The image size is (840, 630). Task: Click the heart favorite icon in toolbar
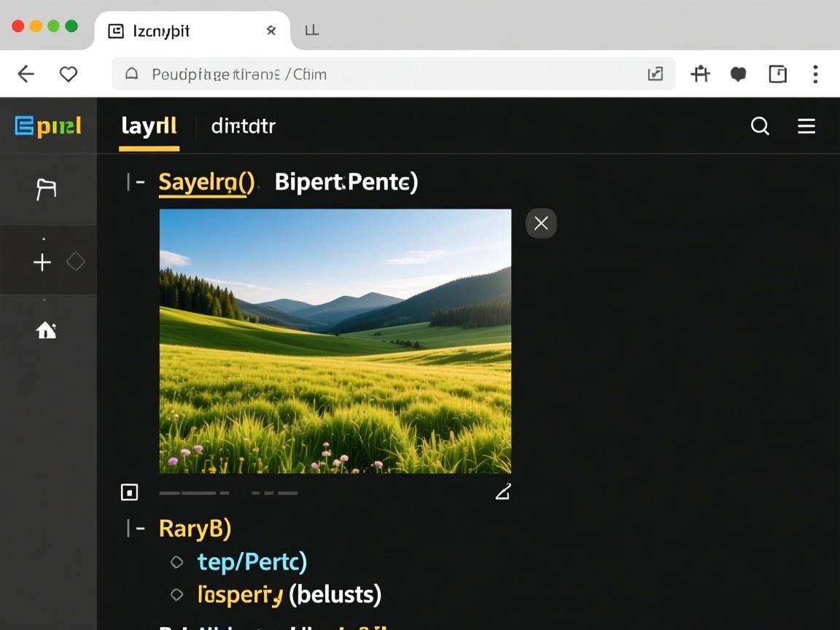pos(69,74)
